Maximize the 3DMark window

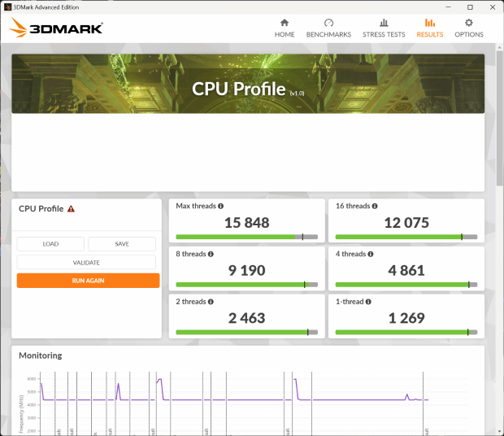tap(470, 7)
